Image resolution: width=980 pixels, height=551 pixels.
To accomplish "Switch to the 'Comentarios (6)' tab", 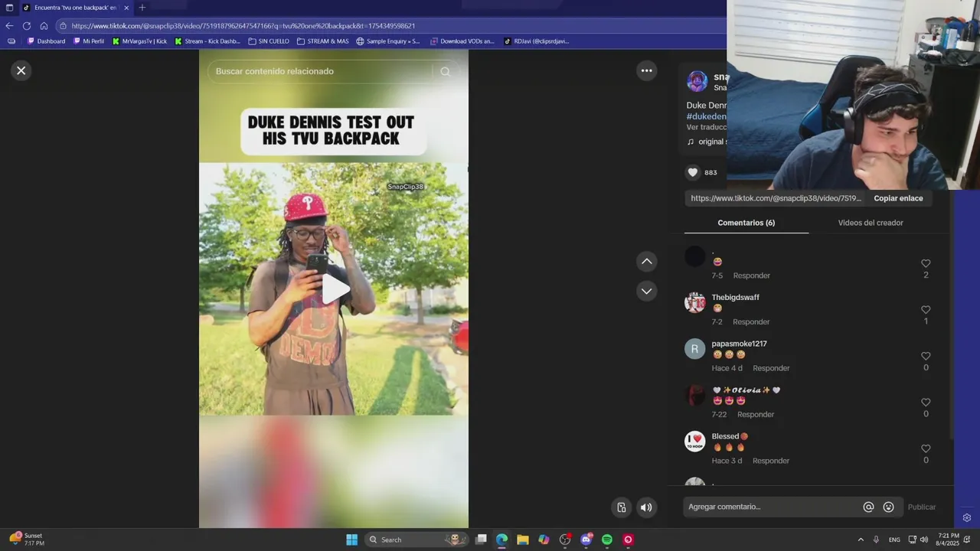I will [746, 223].
